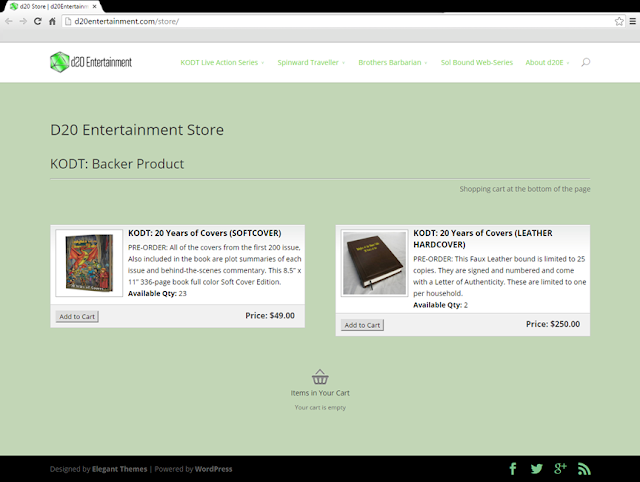The height and width of the screenshot is (482, 640).
Task: Open KODT Live Action Series menu
Action: [219, 62]
